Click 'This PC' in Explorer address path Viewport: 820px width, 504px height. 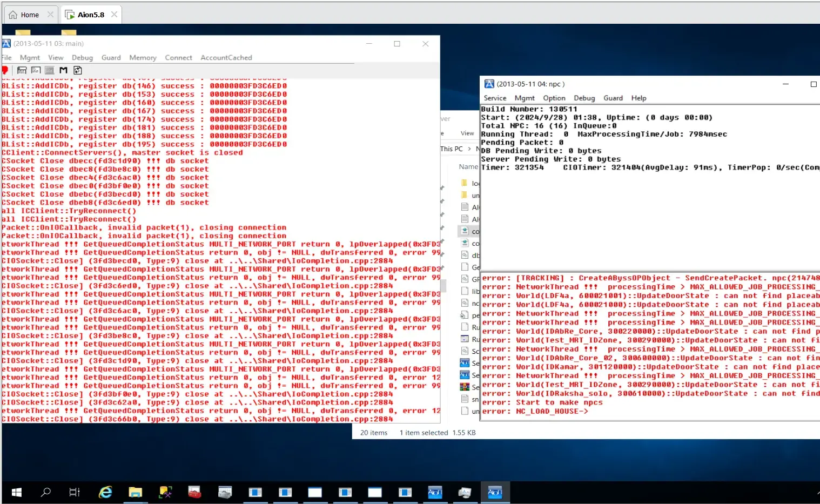point(452,149)
